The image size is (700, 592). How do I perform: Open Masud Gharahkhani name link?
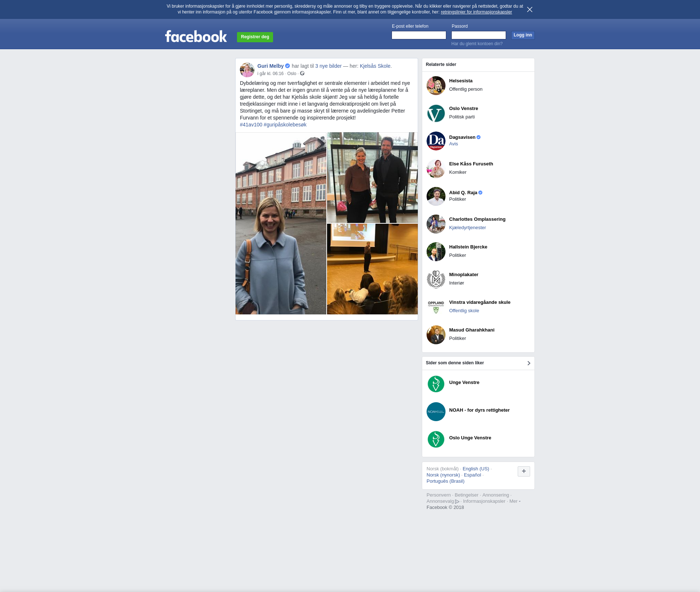pyautogui.click(x=472, y=330)
